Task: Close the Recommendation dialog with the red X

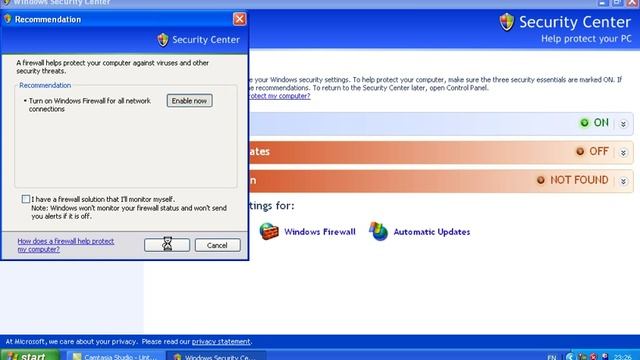Action: 240,19
